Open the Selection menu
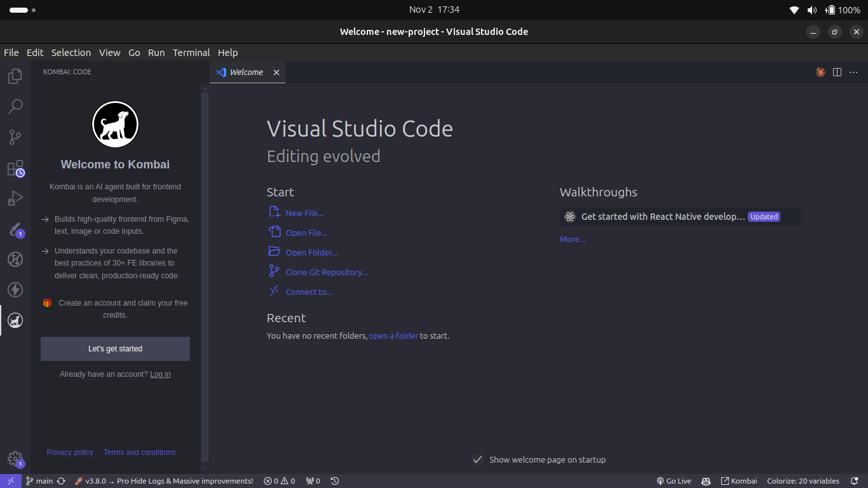The height and width of the screenshot is (488, 868). 71,53
